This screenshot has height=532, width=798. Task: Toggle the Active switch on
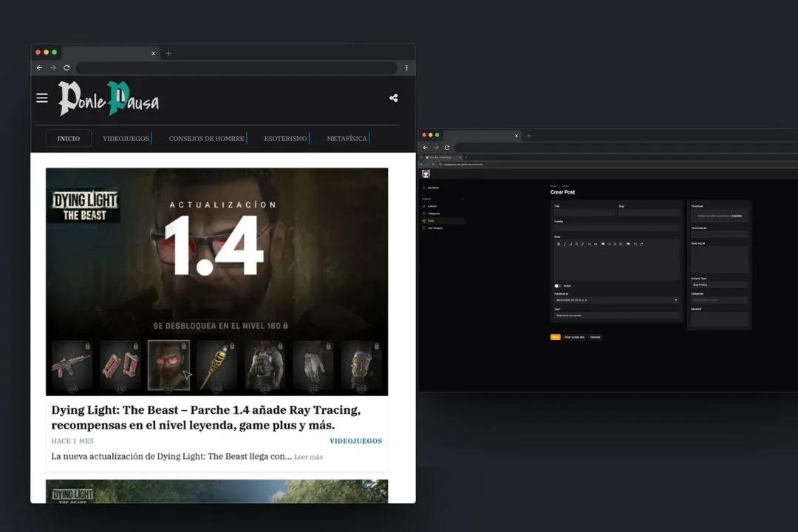coord(558,285)
